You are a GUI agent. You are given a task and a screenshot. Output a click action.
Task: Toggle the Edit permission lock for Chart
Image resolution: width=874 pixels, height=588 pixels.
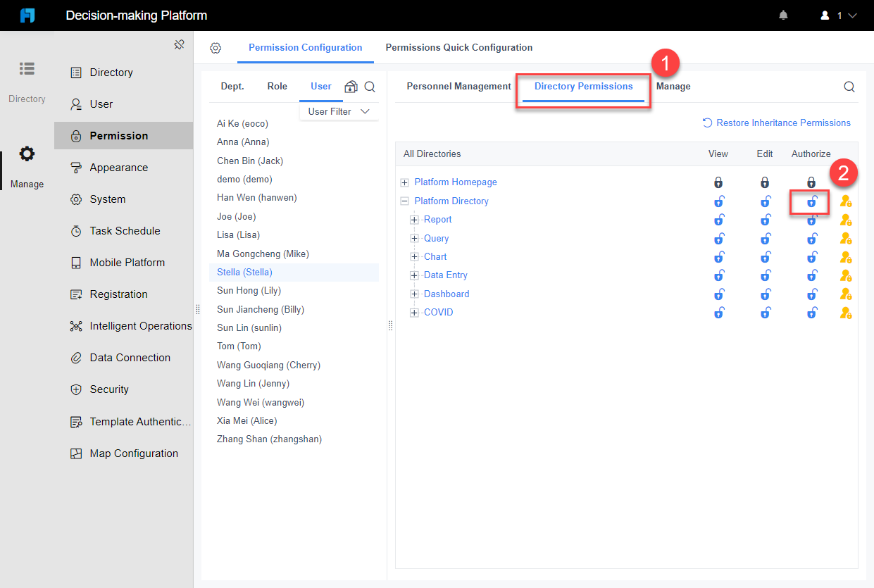click(765, 256)
